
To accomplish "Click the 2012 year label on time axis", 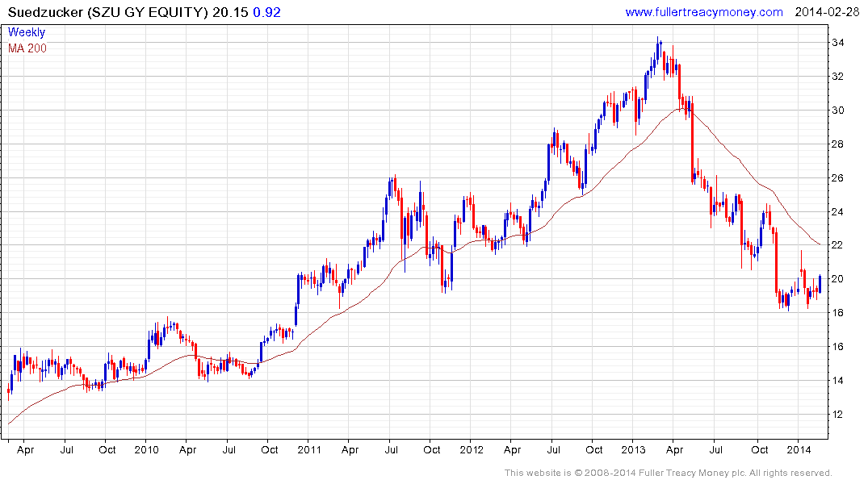I will click(x=472, y=449).
